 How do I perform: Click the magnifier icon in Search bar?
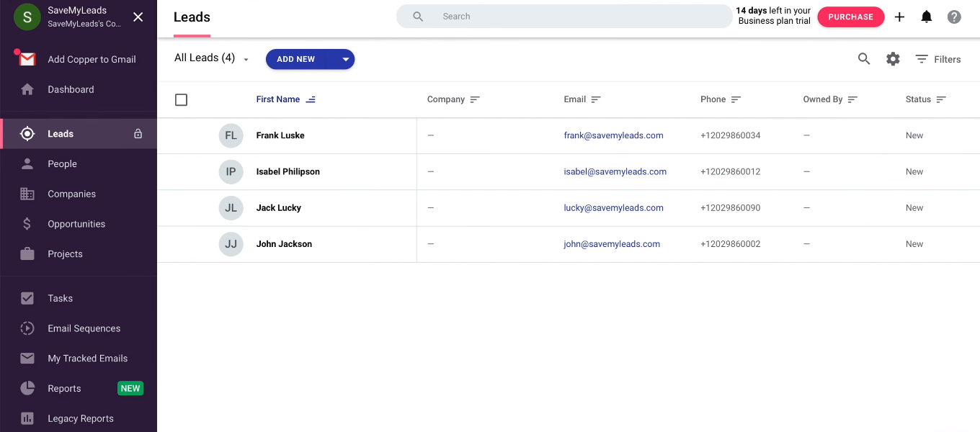click(x=418, y=17)
